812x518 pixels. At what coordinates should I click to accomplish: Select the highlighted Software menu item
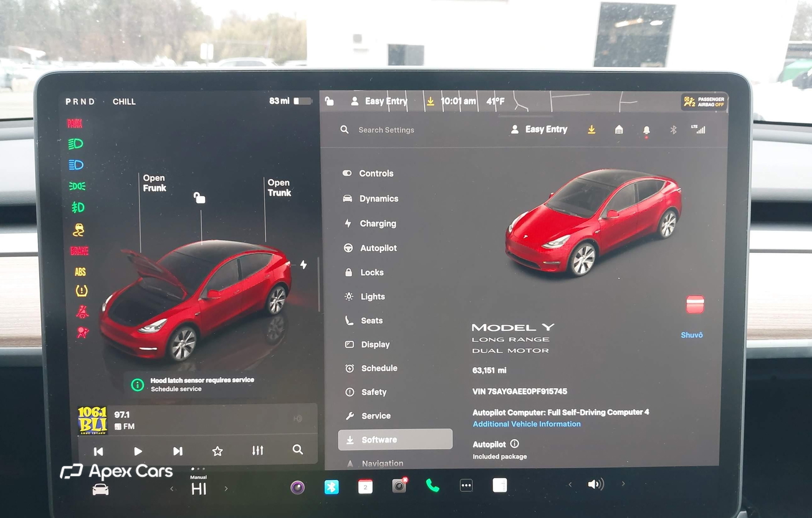pos(395,439)
